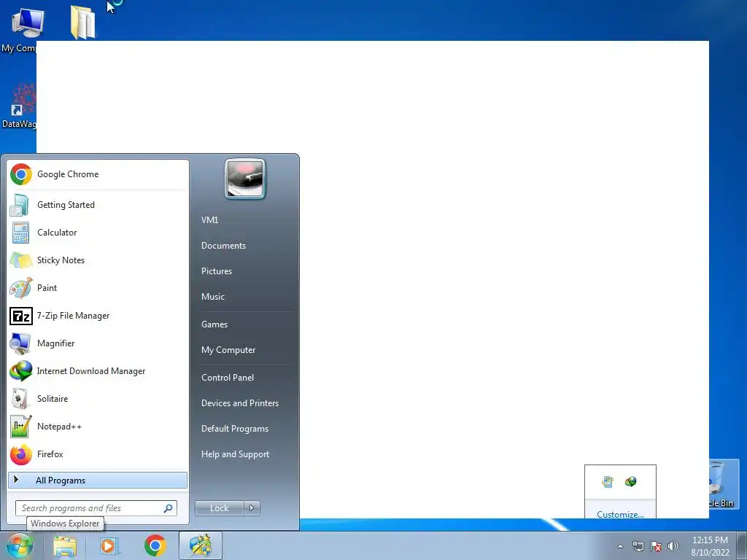The image size is (747, 560).
Task: Click the clock showing 12:15 PM
Action: (710, 545)
